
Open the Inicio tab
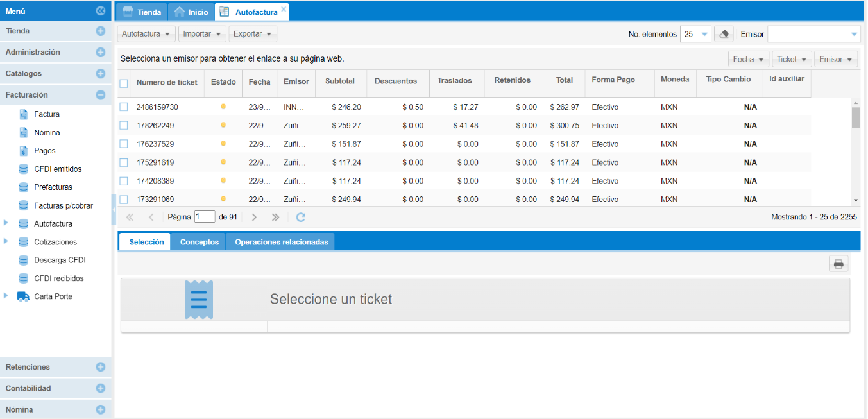(x=191, y=12)
